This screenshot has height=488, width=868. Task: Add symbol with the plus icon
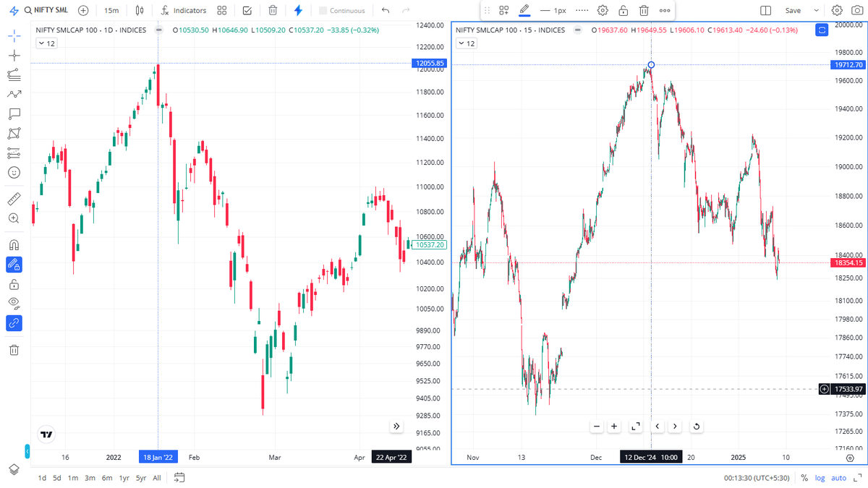[x=83, y=11]
